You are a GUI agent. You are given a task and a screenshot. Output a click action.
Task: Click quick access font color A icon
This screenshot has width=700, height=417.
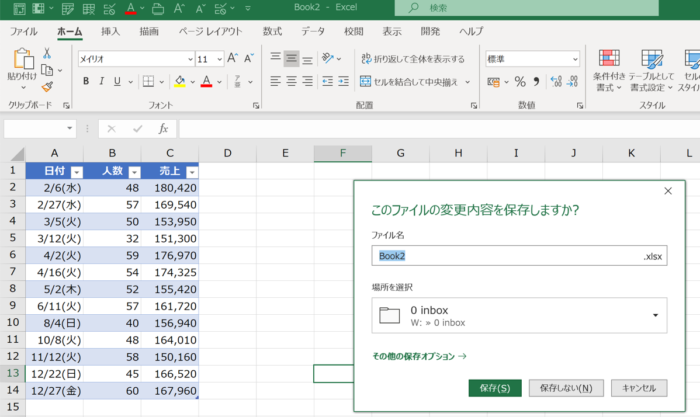[131, 8]
